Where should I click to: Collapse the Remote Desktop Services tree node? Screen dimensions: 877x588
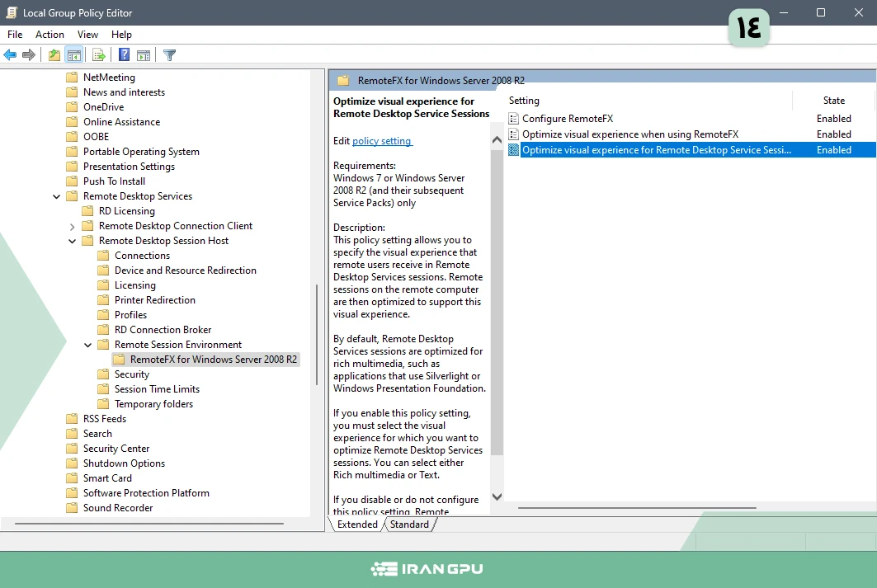[x=57, y=196]
